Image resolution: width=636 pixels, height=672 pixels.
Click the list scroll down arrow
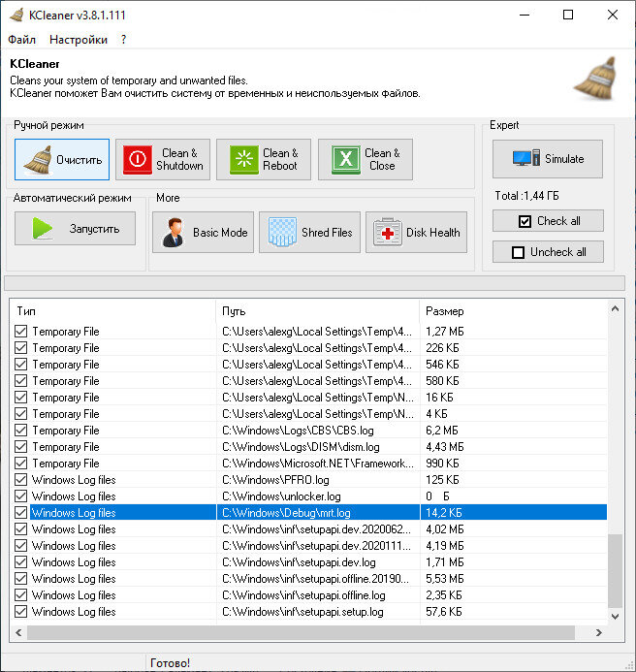615,617
